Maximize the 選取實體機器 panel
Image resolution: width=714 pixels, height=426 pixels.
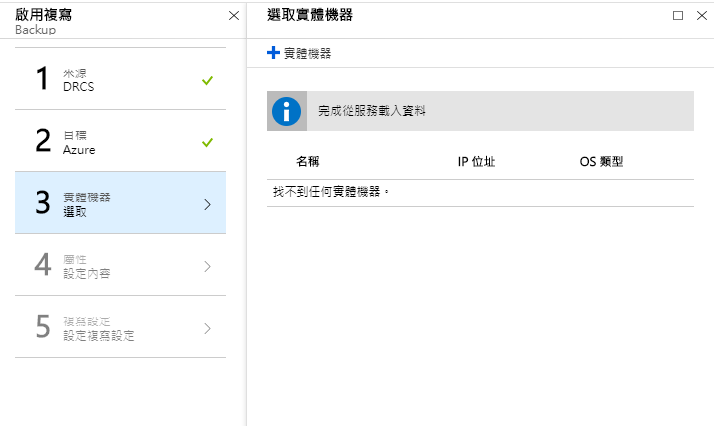[x=678, y=15]
